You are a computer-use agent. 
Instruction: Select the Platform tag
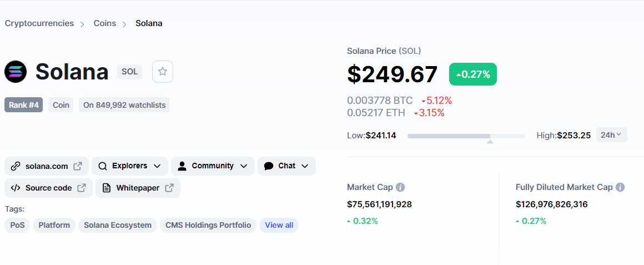[54, 225]
